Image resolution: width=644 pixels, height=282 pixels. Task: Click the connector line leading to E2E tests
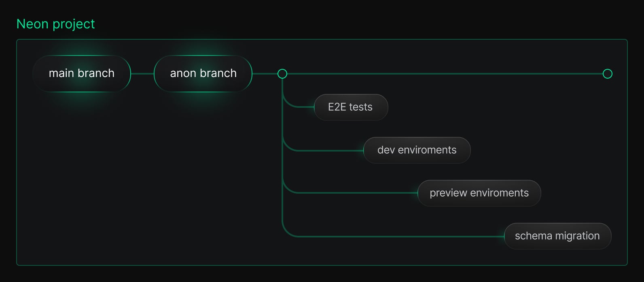[x=303, y=107]
